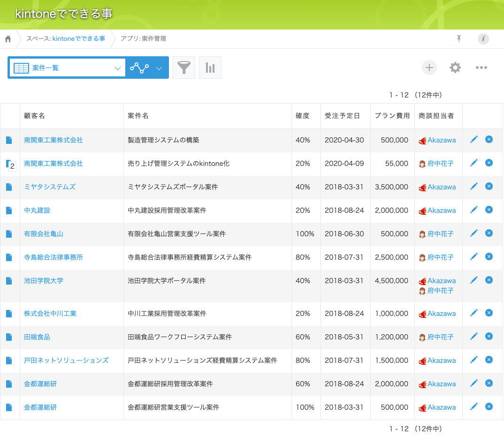Open app settings gear icon
The image size is (504, 436).
[x=455, y=68]
